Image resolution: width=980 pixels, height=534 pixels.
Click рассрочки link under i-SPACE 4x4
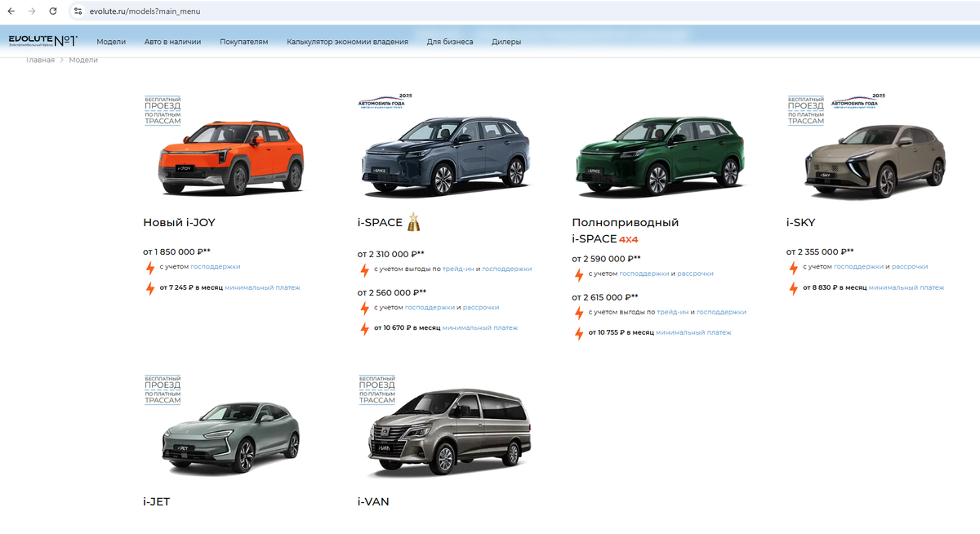(x=695, y=274)
